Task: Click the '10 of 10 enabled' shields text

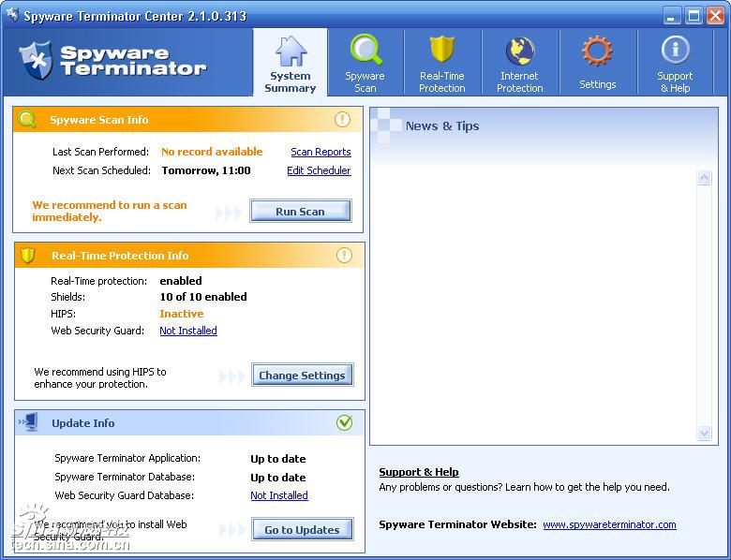Action: click(203, 297)
